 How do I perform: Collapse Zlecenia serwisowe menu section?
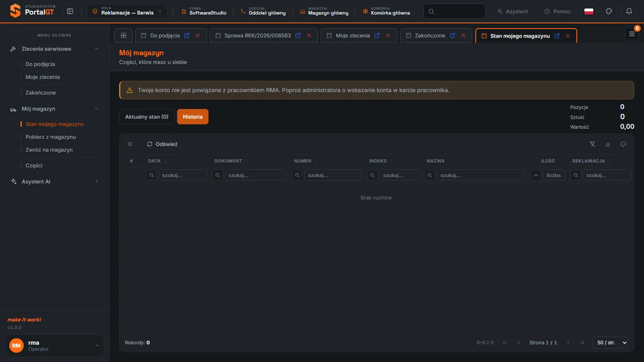(54, 49)
